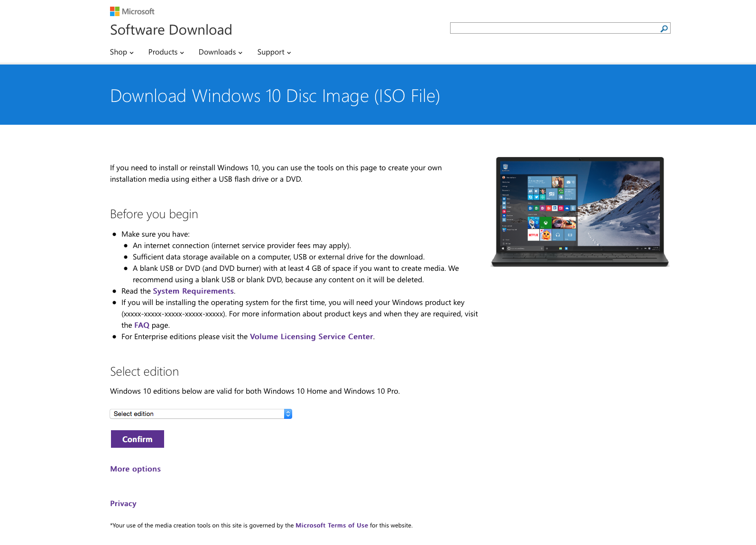Click the text 'Make sure you have:'
Viewport: 756px width, 545px height.
156,234
